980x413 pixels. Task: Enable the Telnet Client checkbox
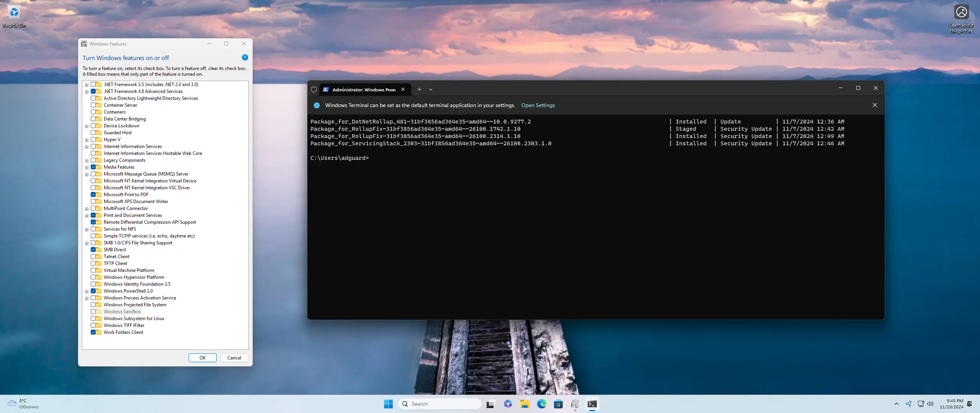(93, 257)
